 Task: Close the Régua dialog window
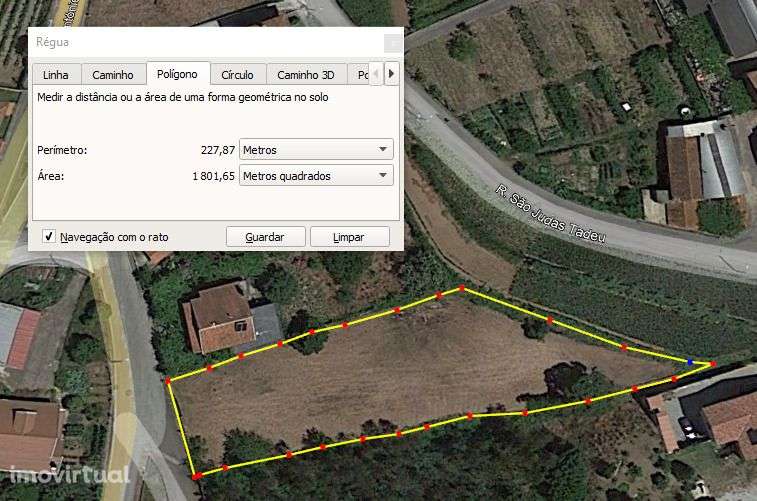(x=393, y=43)
